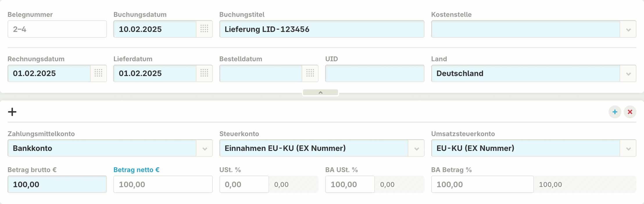This screenshot has height=204, width=644.
Task: Edit the Belegnummer field
Action: point(57,29)
